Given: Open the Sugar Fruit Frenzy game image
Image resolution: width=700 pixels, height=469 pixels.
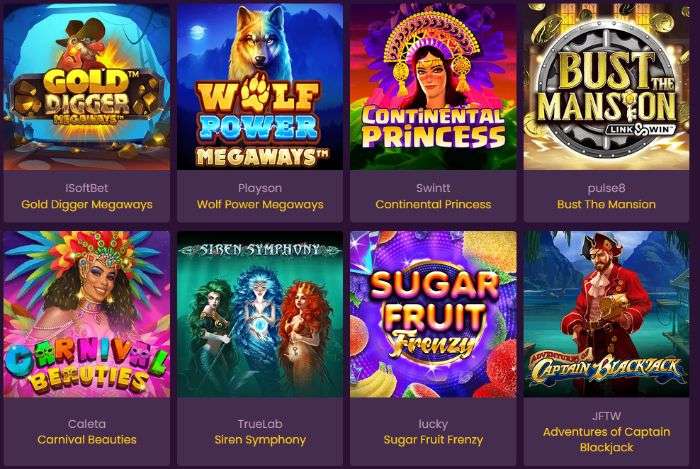Looking at the screenshot, I should pyautogui.click(x=433, y=314).
